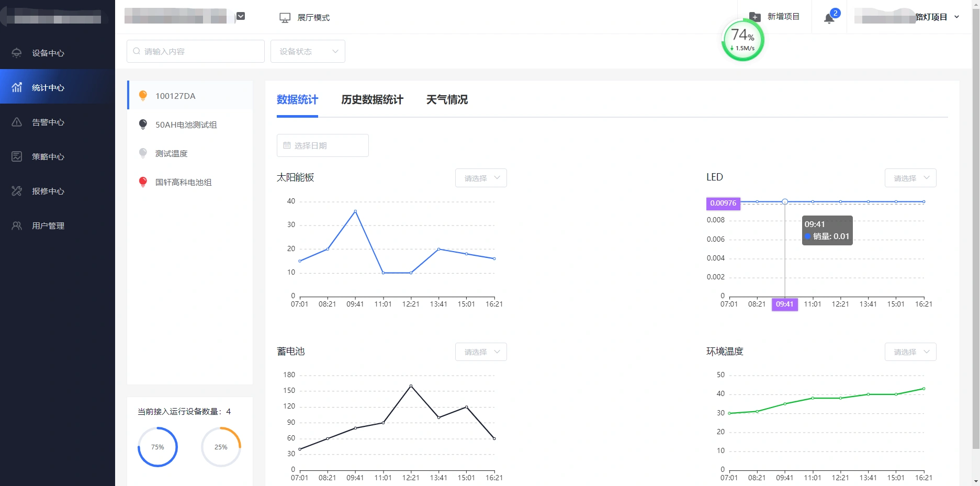
Task: Switch to the 天气情况 tab
Action: point(447,99)
